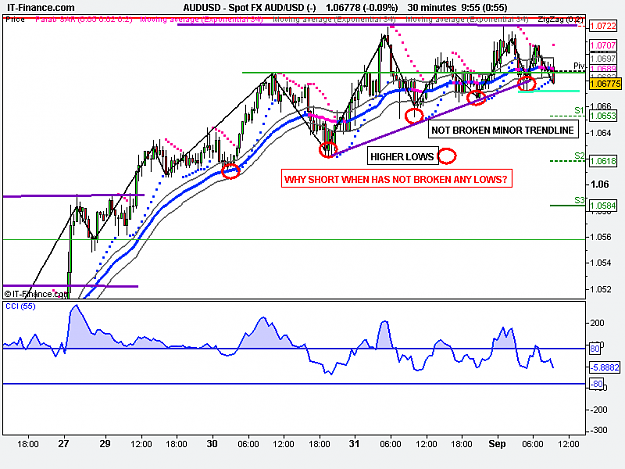Click the 1.06 price axis label
Image resolution: width=625 pixels, height=469 pixels.
coord(600,184)
